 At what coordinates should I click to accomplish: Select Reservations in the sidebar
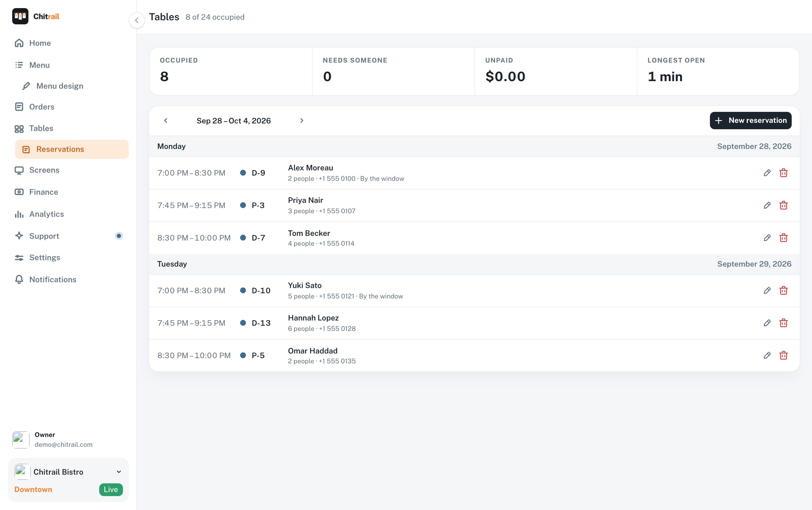coord(72,149)
